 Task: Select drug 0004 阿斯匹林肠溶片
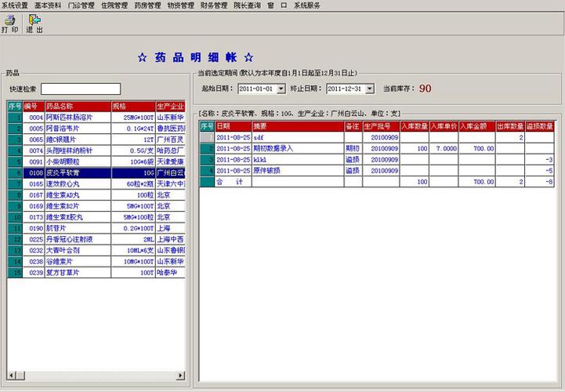pyautogui.click(x=96, y=118)
